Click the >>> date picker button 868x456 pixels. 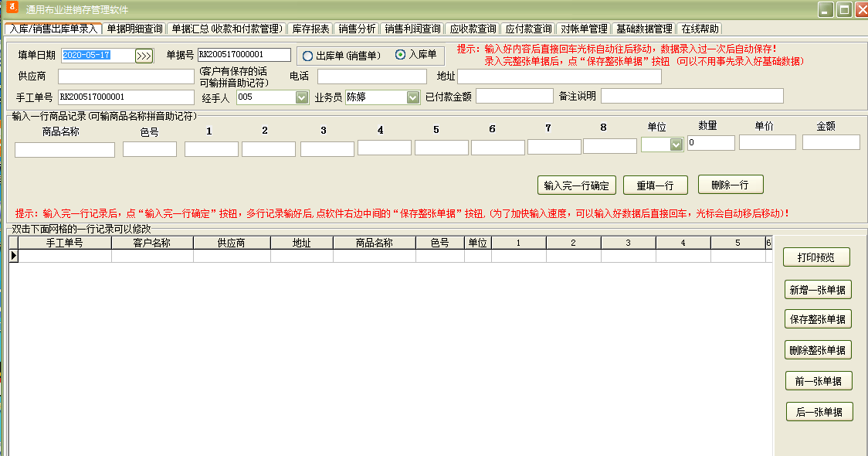click(x=144, y=56)
